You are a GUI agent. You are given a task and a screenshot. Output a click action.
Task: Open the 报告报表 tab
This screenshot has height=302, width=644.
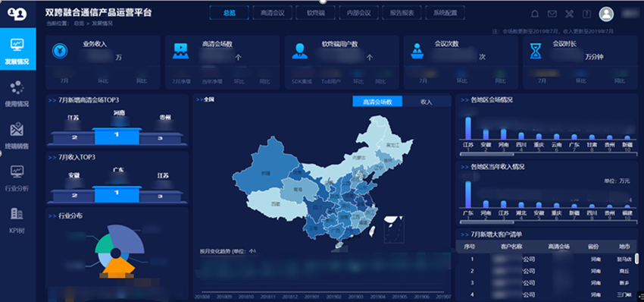pyautogui.click(x=402, y=13)
